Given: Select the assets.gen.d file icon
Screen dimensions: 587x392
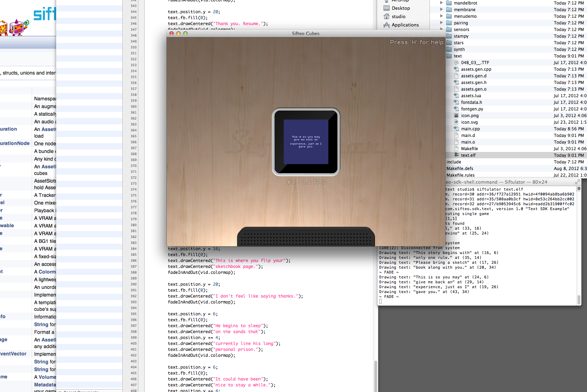Looking at the screenshot, I should pos(456,76).
